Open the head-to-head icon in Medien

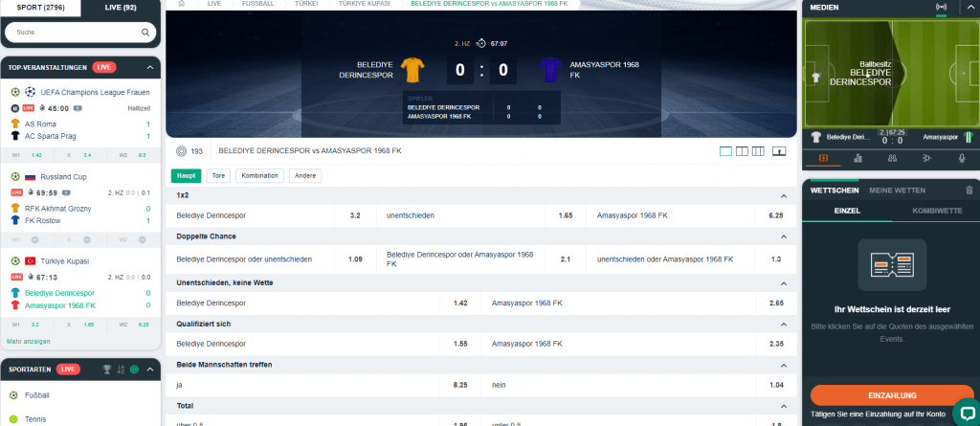926,158
